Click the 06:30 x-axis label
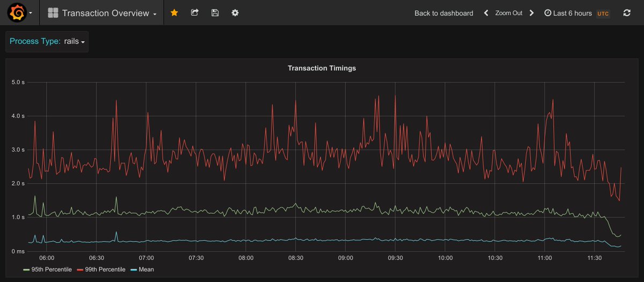644x282 pixels. coord(97,258)
